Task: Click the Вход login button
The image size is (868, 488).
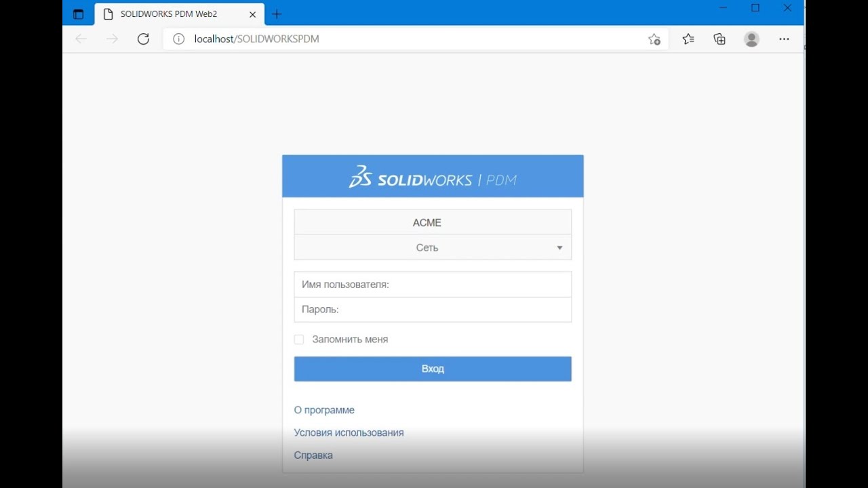Action: pos(433,369)
